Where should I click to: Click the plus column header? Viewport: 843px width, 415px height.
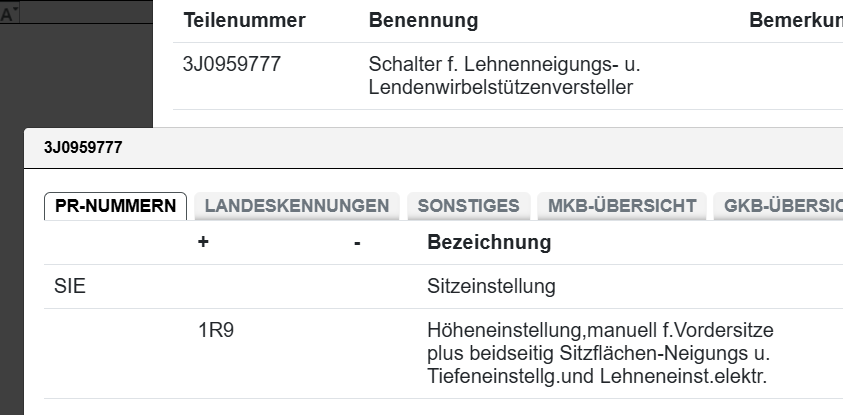(203, 243)
